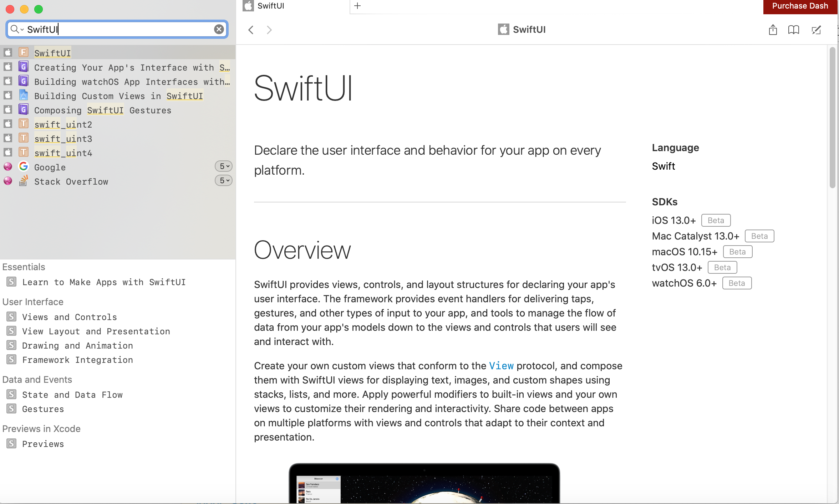Click the vertical scrollbar on documentation page
The image size is (839, 504).
coord(832,118)
